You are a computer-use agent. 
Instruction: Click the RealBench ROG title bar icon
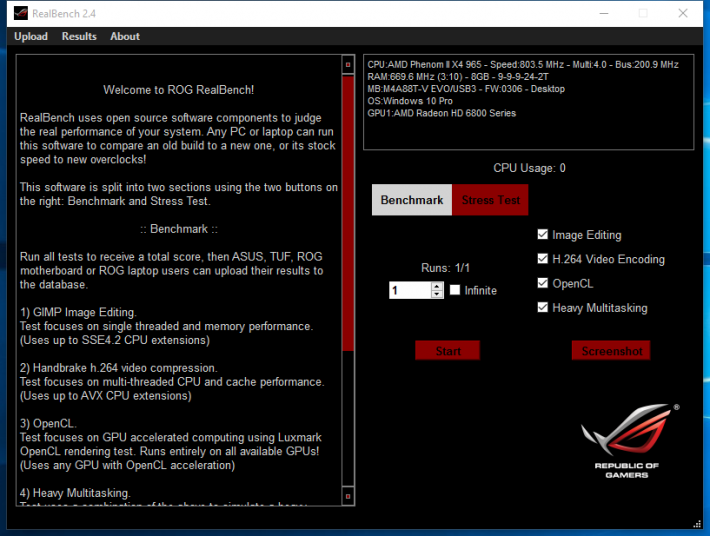pyautogui.click(x=21, y=14)
